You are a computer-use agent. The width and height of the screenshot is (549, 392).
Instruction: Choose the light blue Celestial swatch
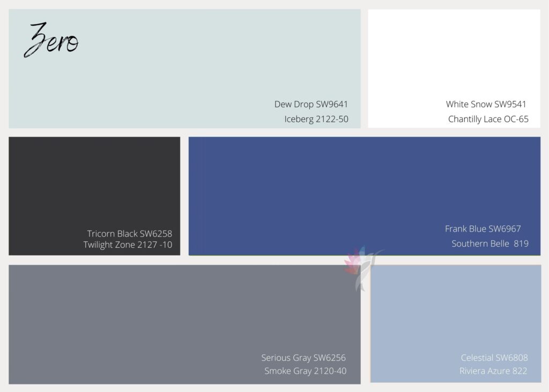click(456, 311)
